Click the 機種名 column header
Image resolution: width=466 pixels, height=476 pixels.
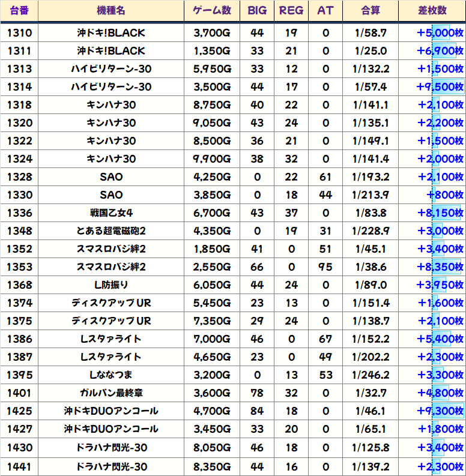point(111,11)
